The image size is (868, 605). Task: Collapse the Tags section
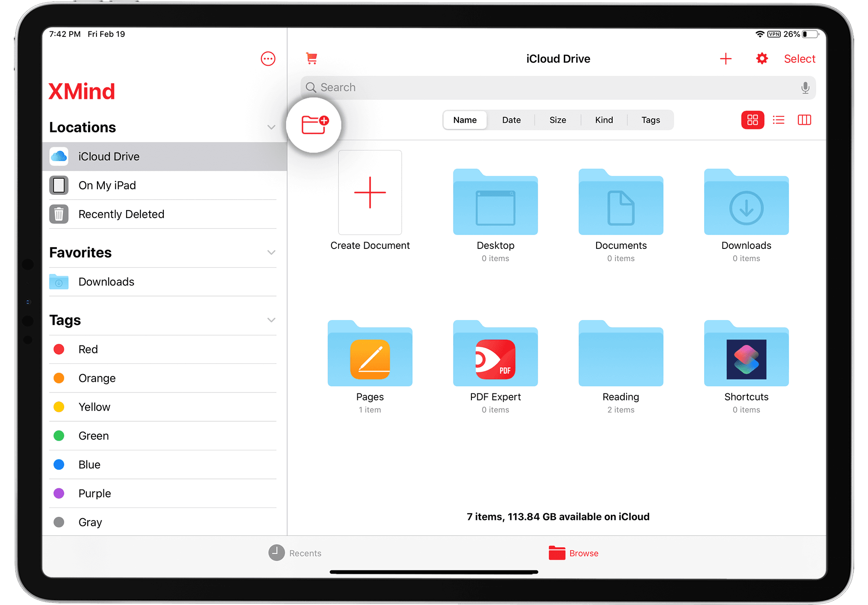[x=271, y=320]
